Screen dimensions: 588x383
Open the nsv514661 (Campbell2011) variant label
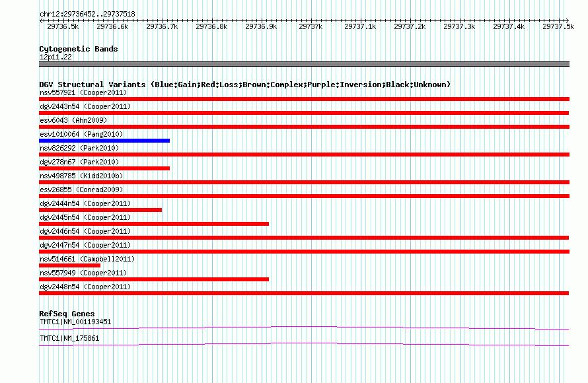tap(87, 259)
